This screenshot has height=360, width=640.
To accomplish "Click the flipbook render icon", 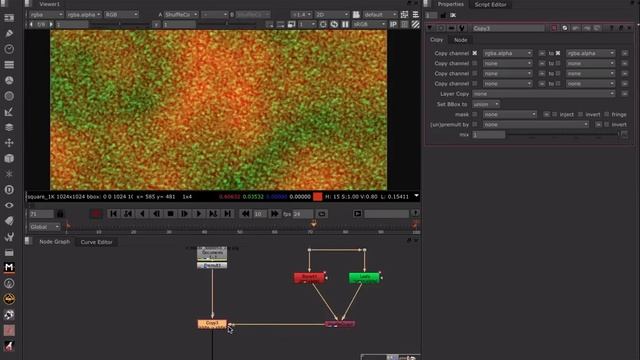I will point(358,213).
